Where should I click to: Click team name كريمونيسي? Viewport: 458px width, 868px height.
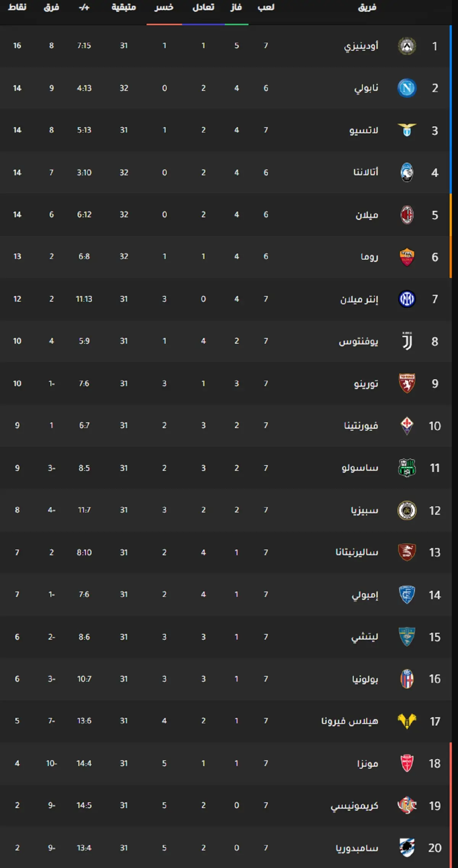(x=355, y=805)
